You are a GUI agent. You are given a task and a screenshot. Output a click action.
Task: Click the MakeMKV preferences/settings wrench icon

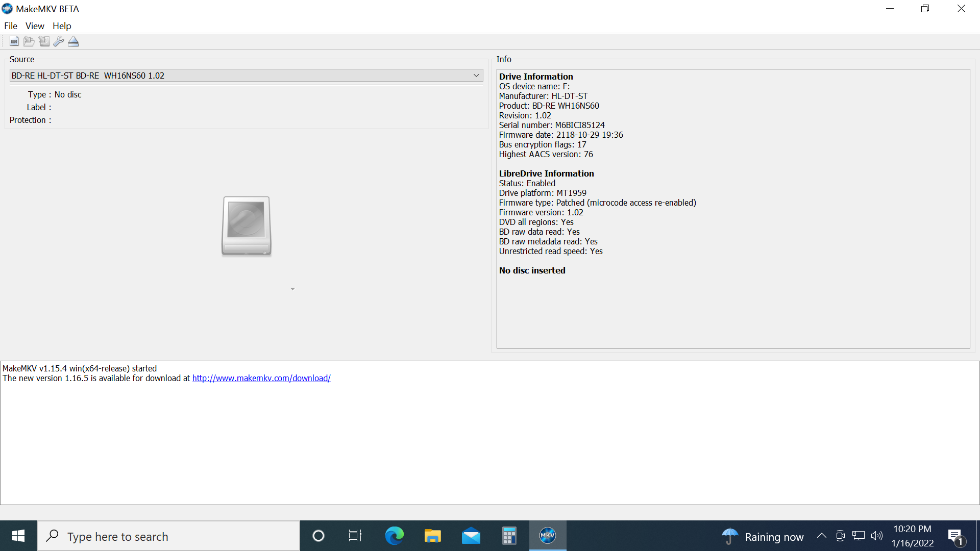(x=59, y=42)
